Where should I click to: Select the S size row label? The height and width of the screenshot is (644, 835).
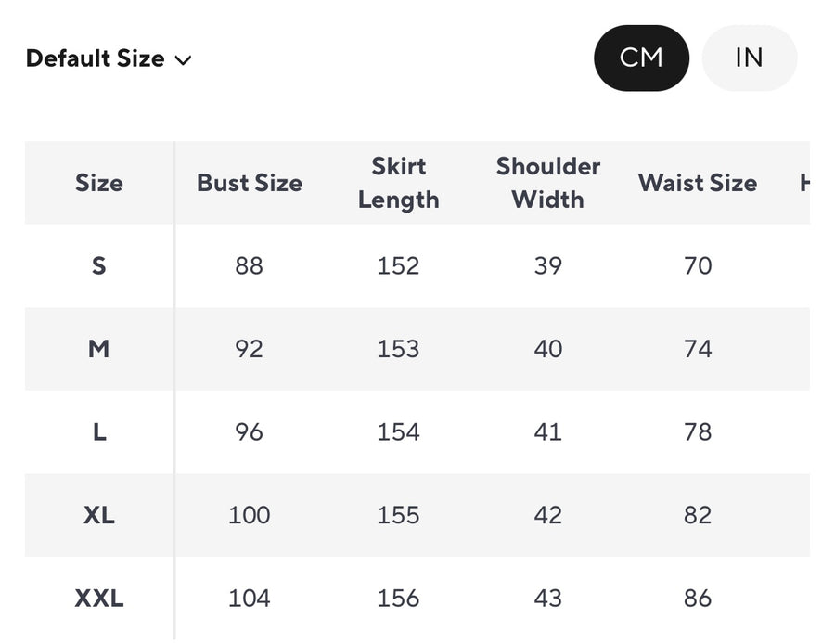(99, 266)
